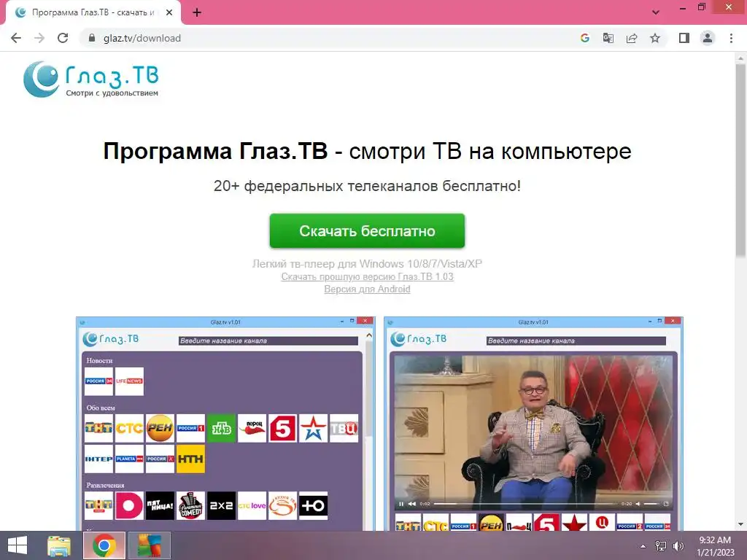Viewport: 747px width, 560px height.
Task: Open the Скачать прошлую версию Глаз.ТВ 1.03 link
Action: click(x=367, y=276)
